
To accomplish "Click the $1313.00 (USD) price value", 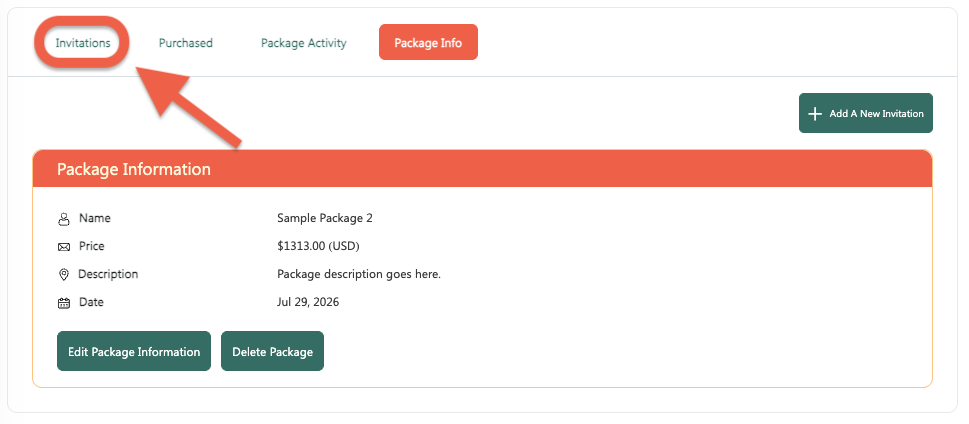I will (x=318, y=246).
